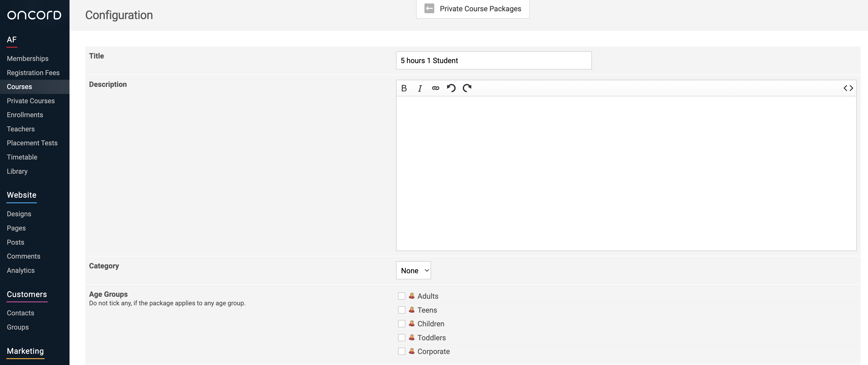Undo last edit in Description toolbar
The width and height of the screenshot is (868, 365).
451,88
